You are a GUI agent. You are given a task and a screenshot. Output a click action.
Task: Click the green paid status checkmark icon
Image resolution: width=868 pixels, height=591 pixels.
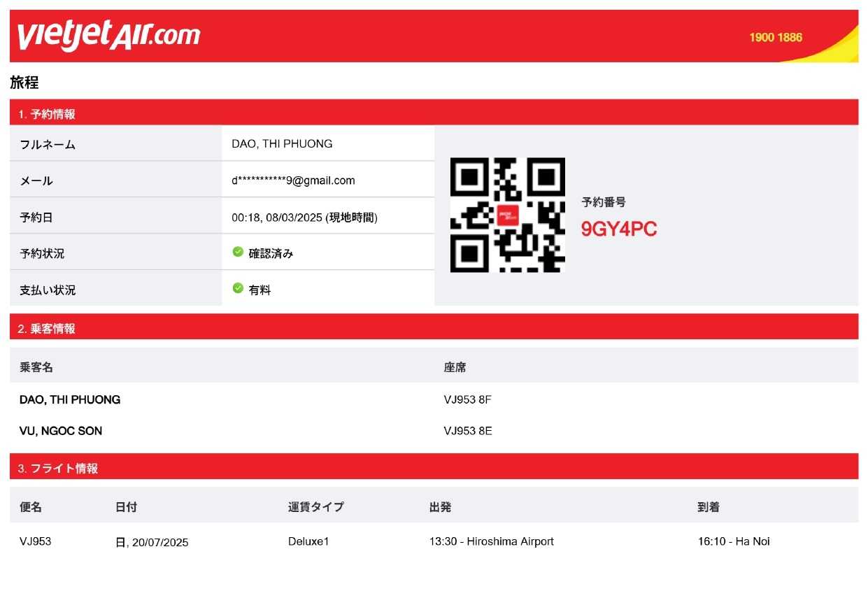pos(238,288)
